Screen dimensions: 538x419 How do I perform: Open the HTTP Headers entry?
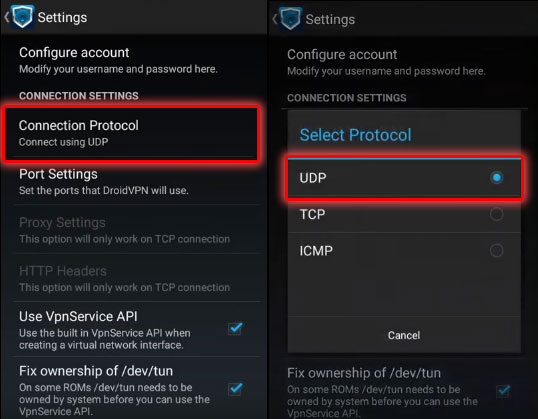point(136,278)
